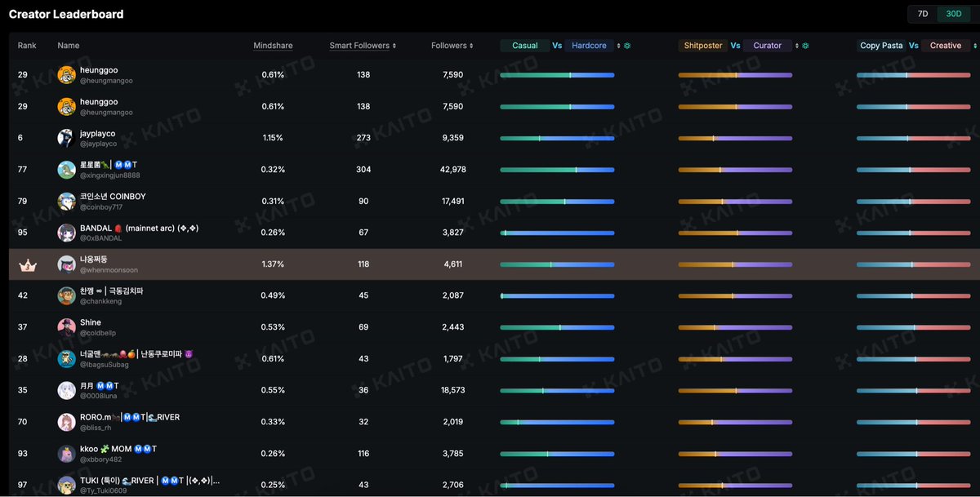Click mindshare value 0.49%
This screenshot has height=497, width=980.
273,296
